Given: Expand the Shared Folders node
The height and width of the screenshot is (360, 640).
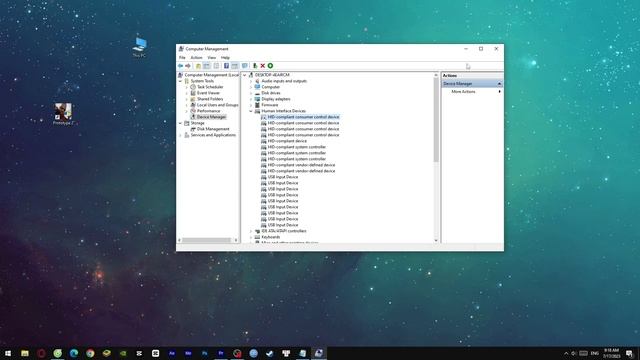Looking at the screenshot, I should tap(187, 99).
